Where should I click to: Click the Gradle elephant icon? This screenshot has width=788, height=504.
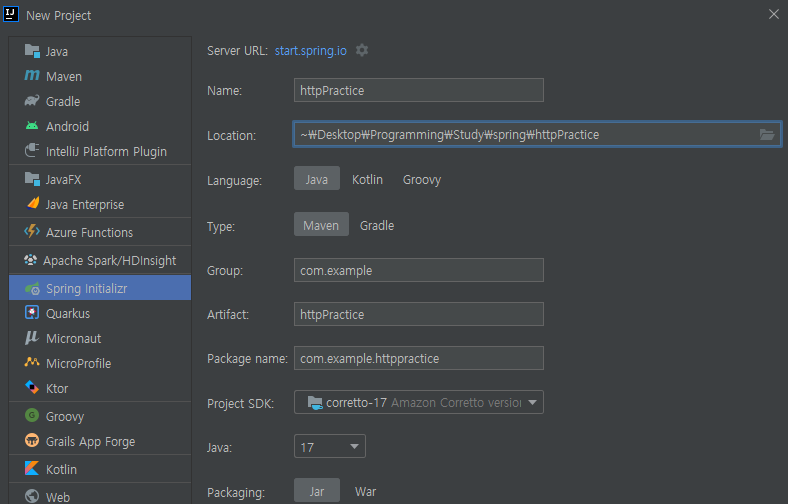click(x=32, y=100)
